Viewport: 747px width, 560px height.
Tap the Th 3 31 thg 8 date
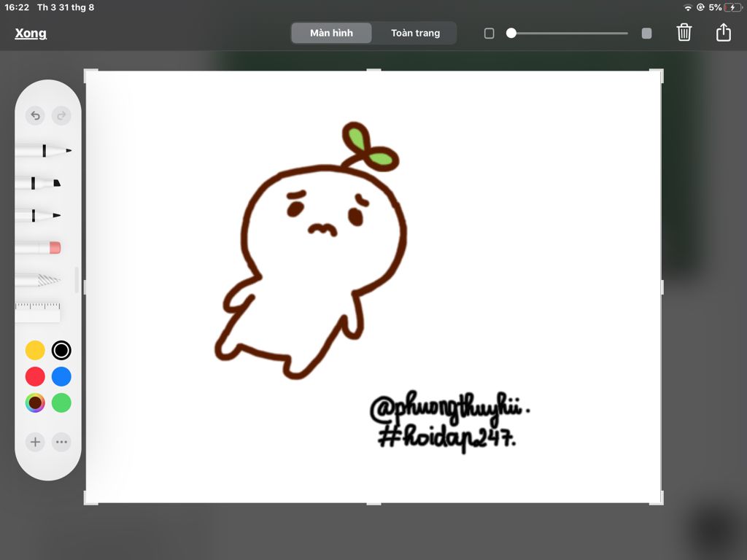pyautogui.click(x=66, y=7)
